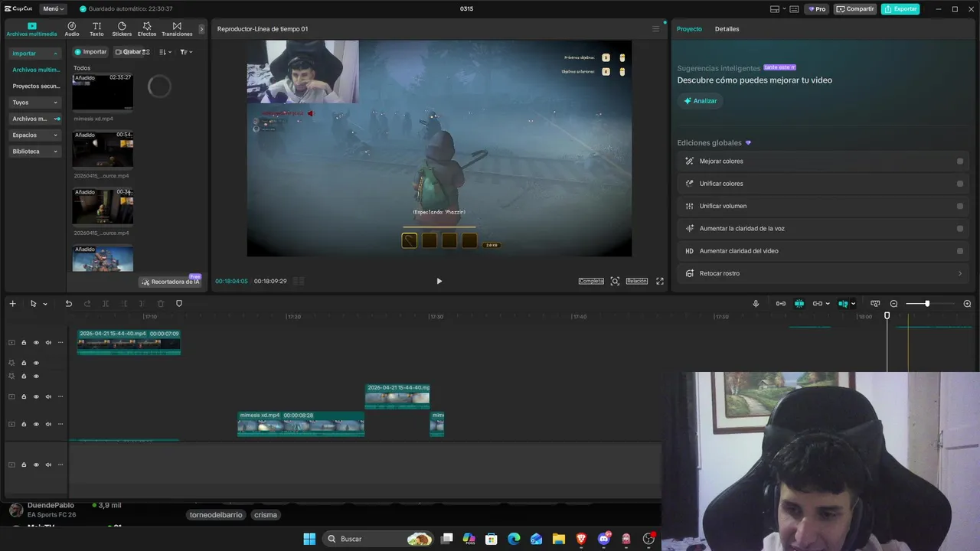Select the mimesis xd.mp4 00:00:08:28 clip
The height and width of the screenshot is (551, 980).
pos(301,425)
